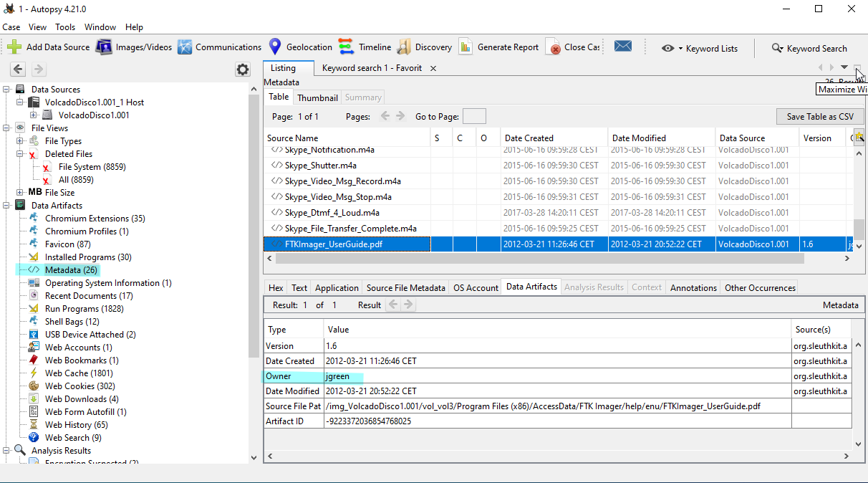868x483 pixels.
Task: Open the Tools menu
Action: click(x=65, y=27)
